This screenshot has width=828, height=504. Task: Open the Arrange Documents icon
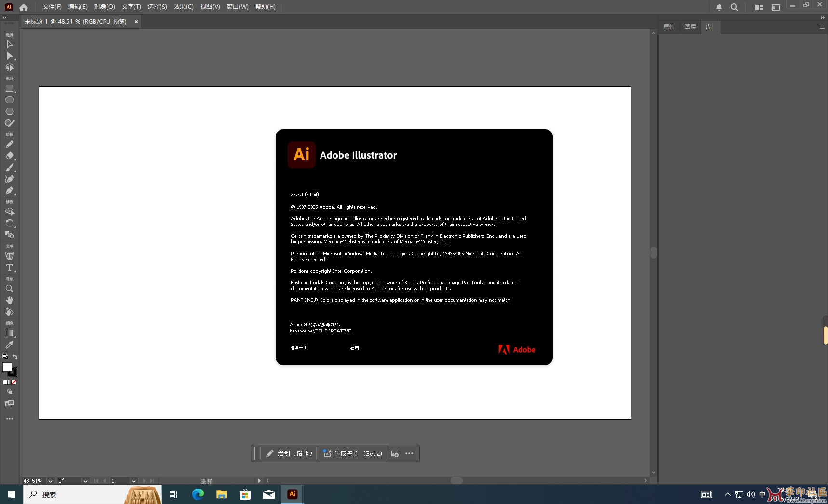tap(759, 7)
